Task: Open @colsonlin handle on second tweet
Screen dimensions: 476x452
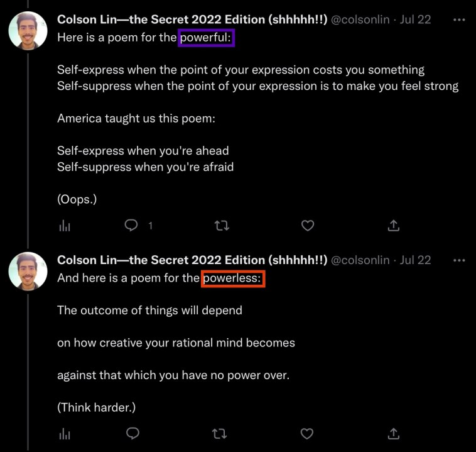Action: click(361, 260)
